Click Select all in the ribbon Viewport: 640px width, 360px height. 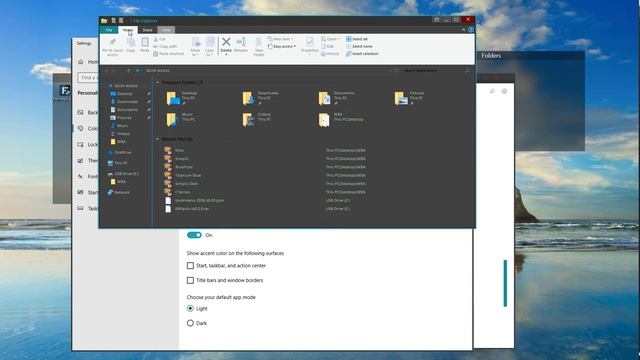coord(357,39)
